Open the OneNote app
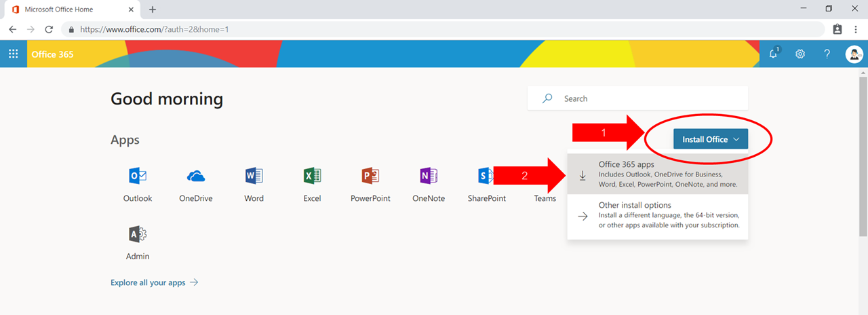Screen dimensions: 868x315 [429, 177]
